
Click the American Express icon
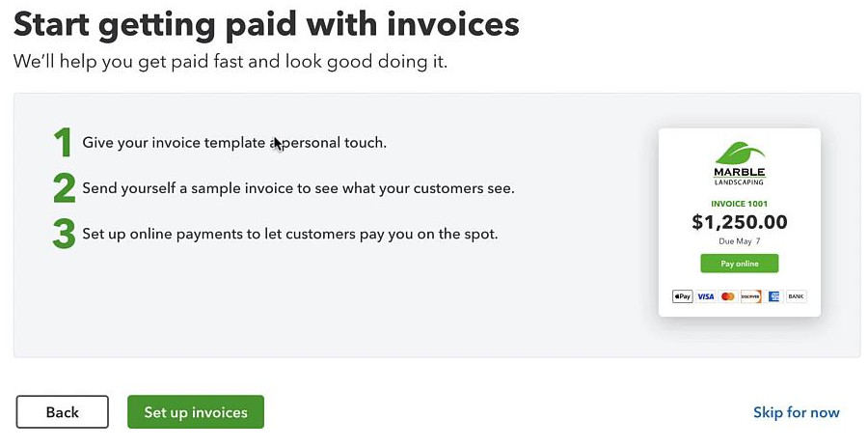pyautogui.click(x=773, y=296)
